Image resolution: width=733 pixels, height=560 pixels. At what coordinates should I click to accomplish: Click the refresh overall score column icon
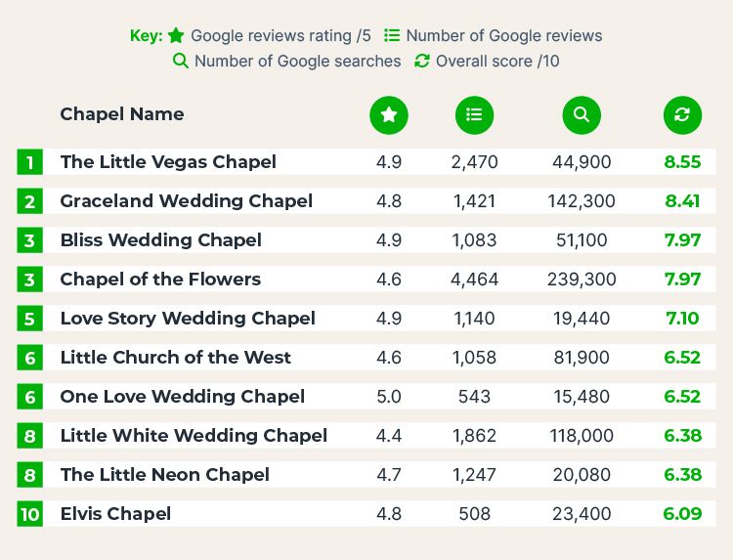click(x=682, y=115)
